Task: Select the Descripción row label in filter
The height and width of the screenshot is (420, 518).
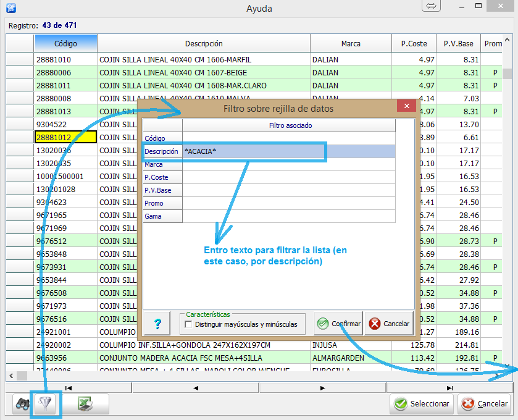Action: tap(162, 151)
